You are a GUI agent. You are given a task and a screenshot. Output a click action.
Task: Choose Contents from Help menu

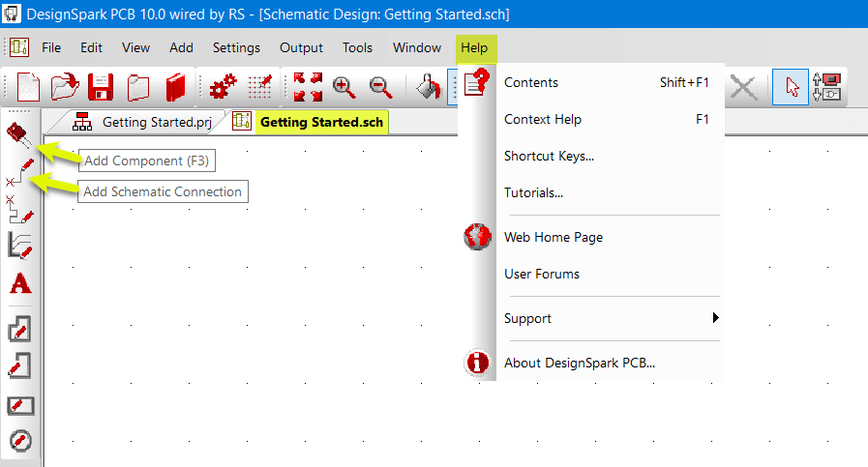tap(591, 82)
